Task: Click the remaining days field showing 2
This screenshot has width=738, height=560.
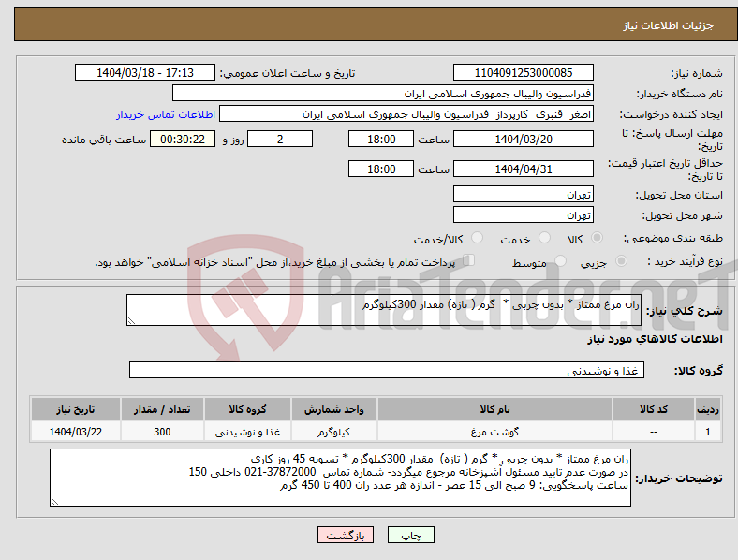Action: [280, 139]
